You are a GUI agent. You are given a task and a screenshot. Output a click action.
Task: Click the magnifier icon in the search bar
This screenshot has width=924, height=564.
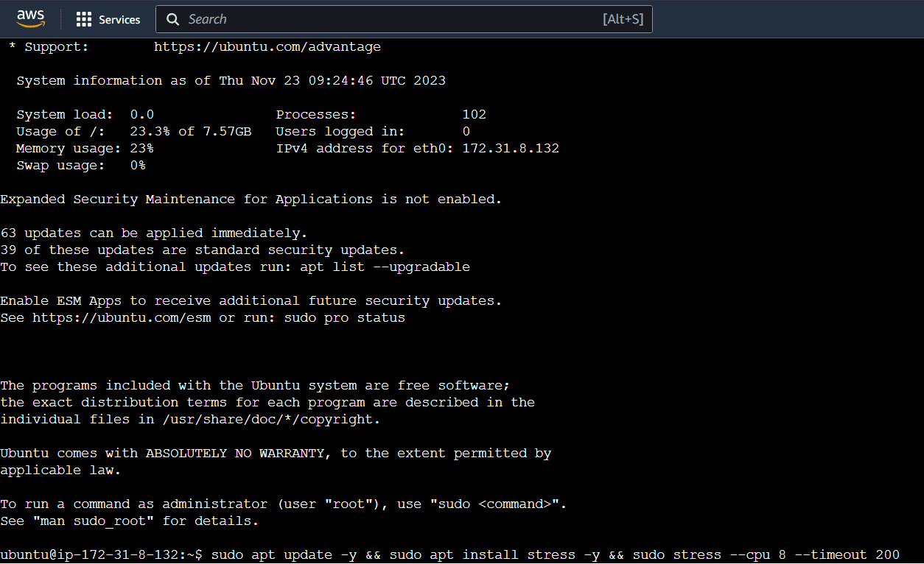point(172,19)
